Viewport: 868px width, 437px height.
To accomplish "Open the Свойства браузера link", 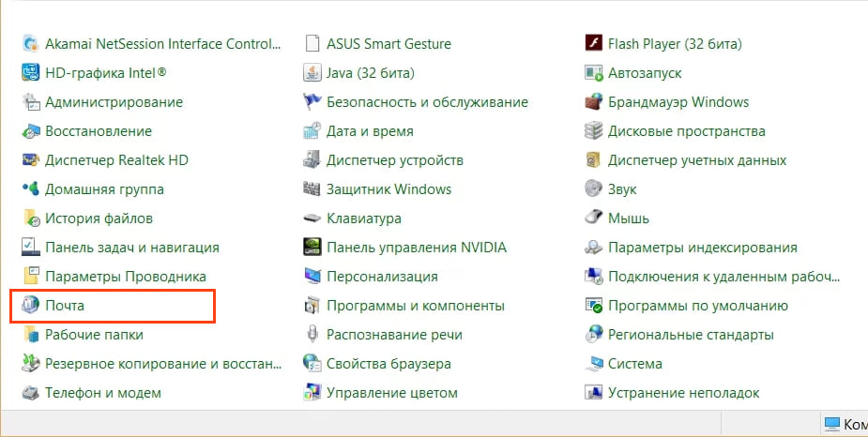I will pyautogui.click(x=388, y=364).
